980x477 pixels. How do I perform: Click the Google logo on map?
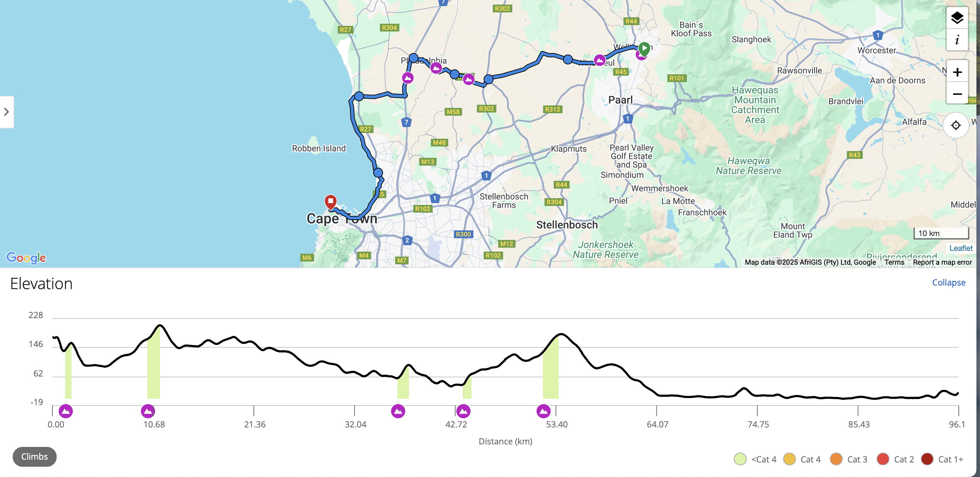pyautogui.click(x=26, y=258)
